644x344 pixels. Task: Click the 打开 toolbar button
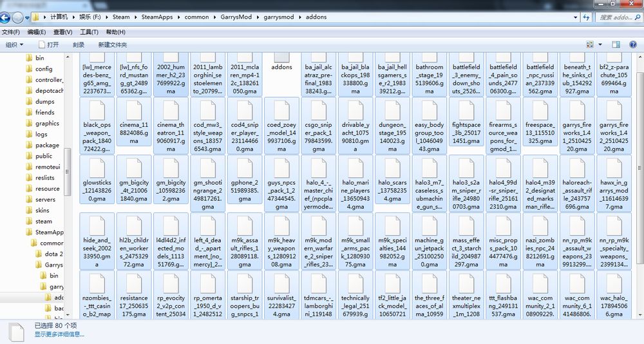(x=48, y=45)
